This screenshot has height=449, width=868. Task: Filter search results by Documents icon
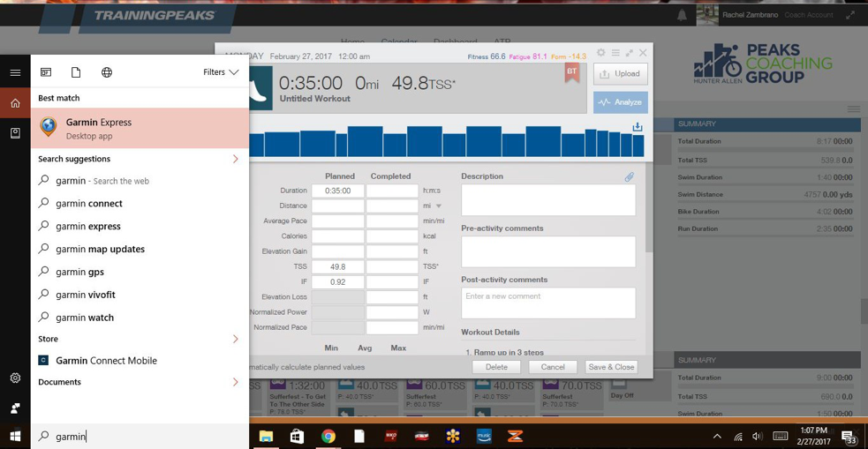(76, 72)
